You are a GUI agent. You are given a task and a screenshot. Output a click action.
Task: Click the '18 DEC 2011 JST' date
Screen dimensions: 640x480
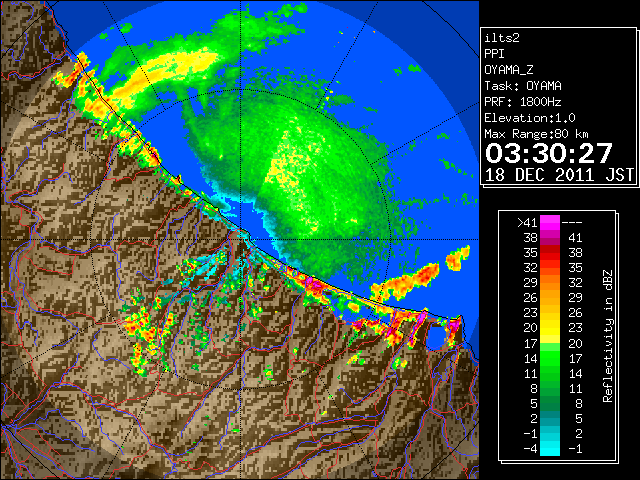(x=560, y=175)
